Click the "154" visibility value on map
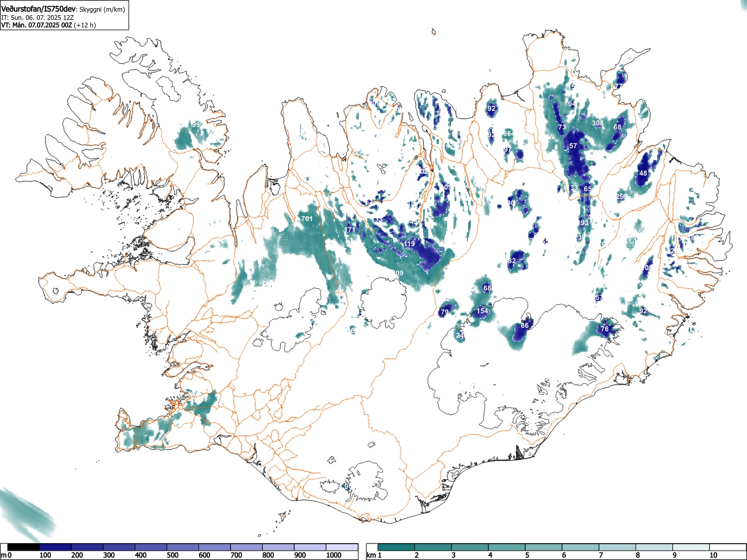Screen dimensions: 747x560 click(482, 311)
